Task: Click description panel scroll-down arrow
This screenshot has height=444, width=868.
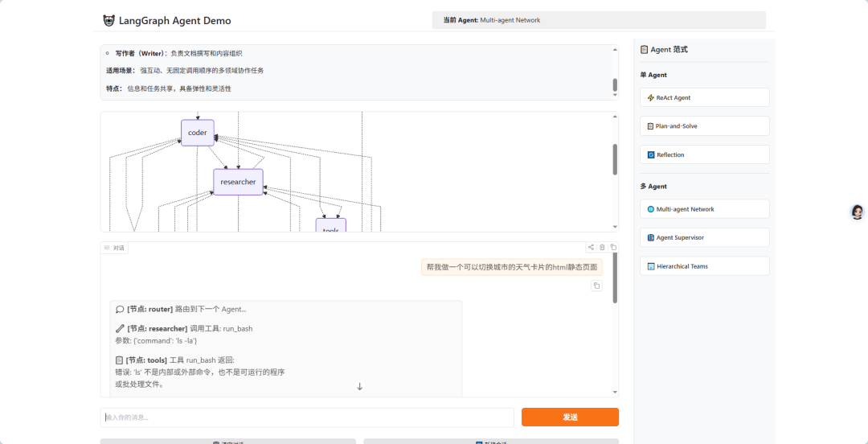Action: 615,95
